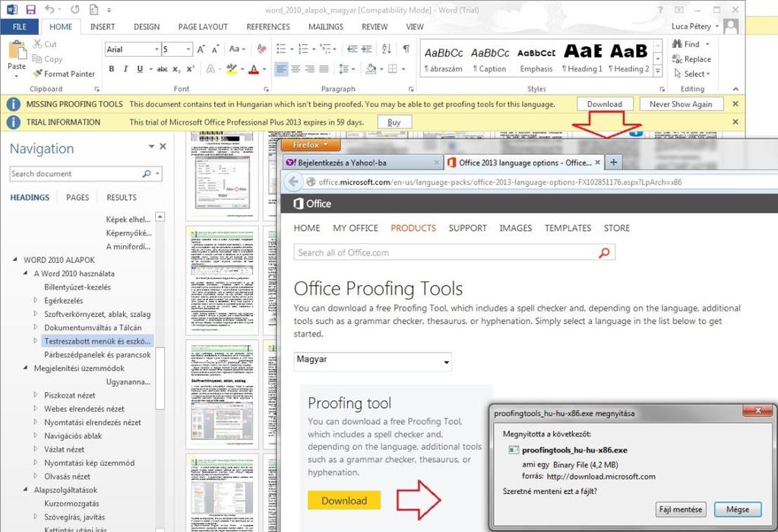Open the Select dropdown in Editing
The width and height of the screenshot is (778, 532).
pos(692,74)
